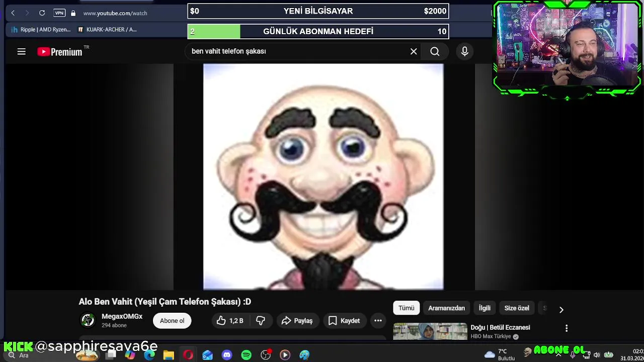Click the Vahit video player frame
Screen dimensions: 644x362
[x=324, y=176]
